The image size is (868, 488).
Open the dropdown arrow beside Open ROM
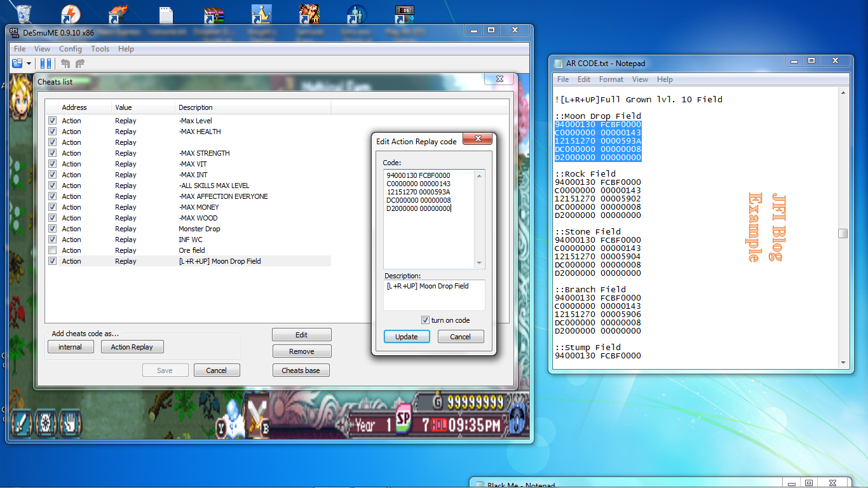pyautogui.click(x=29, y=64)
